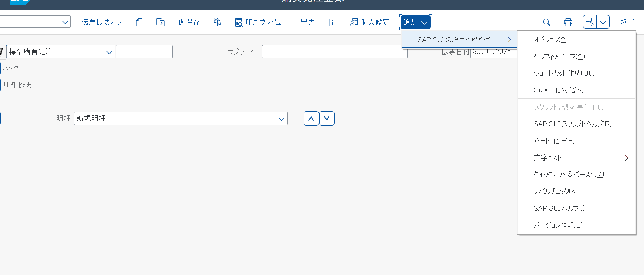Select バージョン情報(B)... menu item
This screenshot has width=644, height=275.
tap(576, 225)
